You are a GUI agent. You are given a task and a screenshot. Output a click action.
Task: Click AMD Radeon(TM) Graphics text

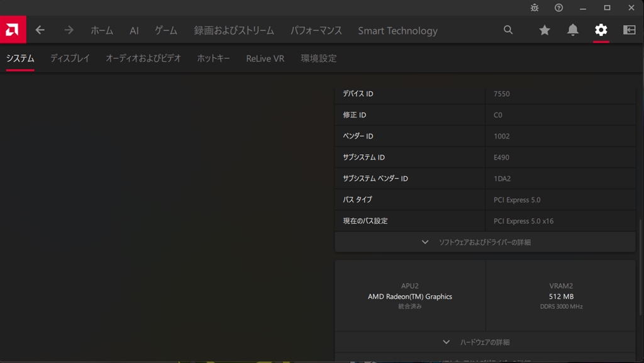410,296
